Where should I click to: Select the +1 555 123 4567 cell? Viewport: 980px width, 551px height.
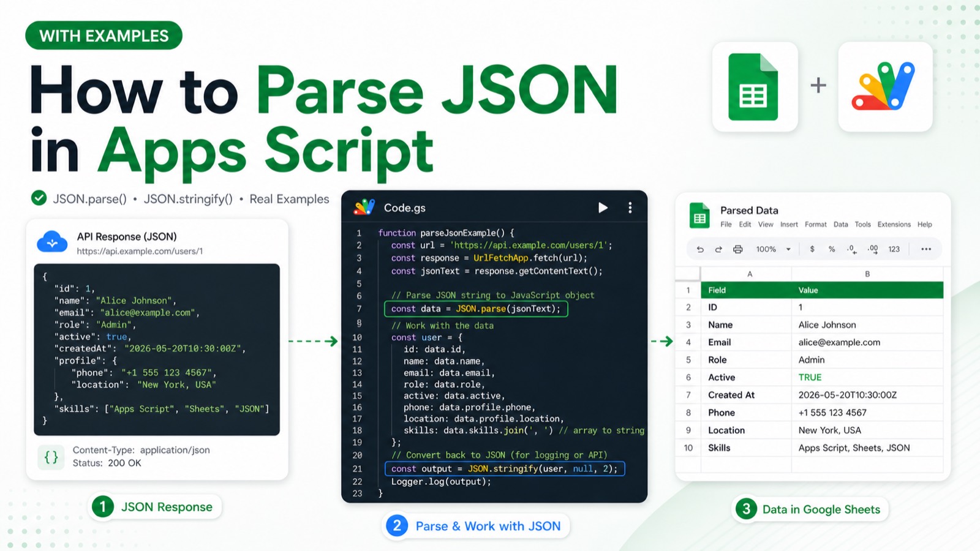[867, 413]
